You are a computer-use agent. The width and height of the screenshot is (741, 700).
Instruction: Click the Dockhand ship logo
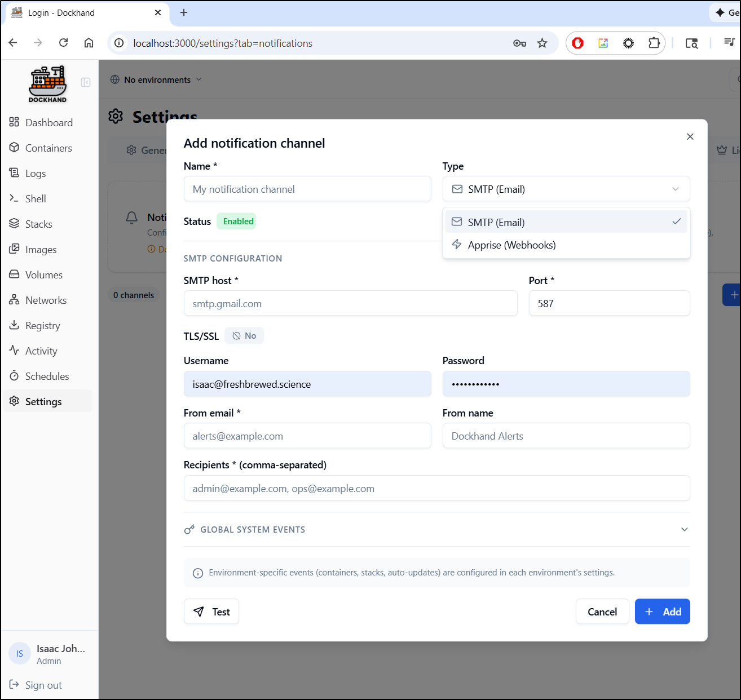(48, 84)
